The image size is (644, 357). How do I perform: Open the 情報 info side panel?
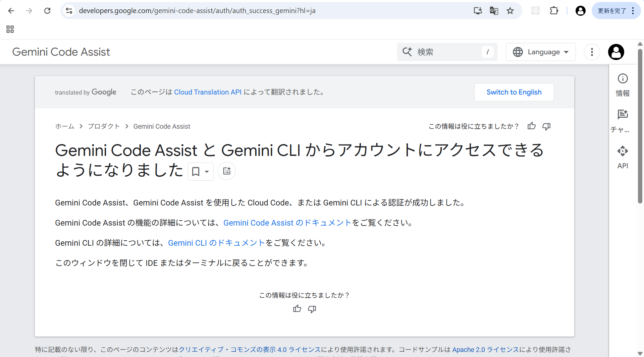(623, 85)
